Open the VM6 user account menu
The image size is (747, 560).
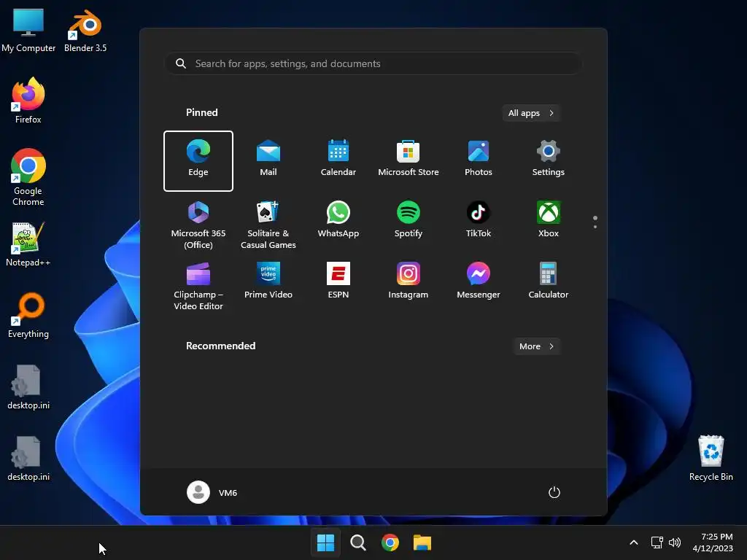click(x=212, y=492)
